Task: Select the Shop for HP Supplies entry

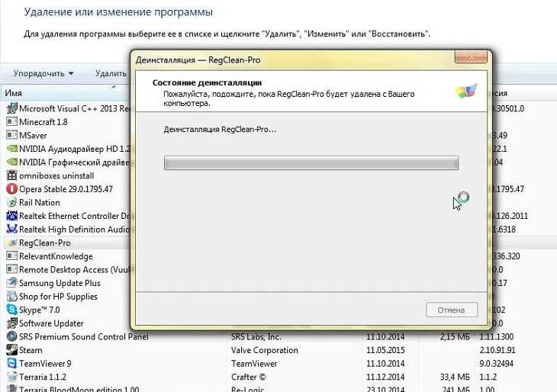Action: 58,297
